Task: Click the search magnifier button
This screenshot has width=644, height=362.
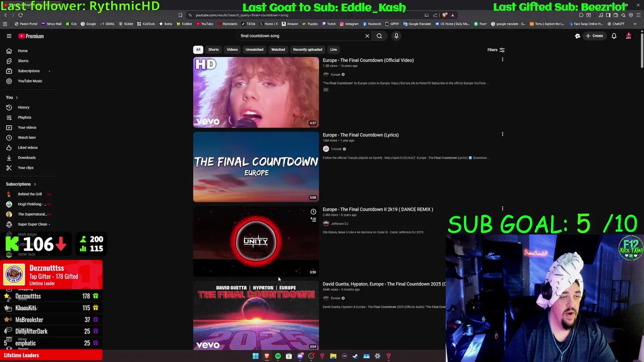Action: click(379, 36)
